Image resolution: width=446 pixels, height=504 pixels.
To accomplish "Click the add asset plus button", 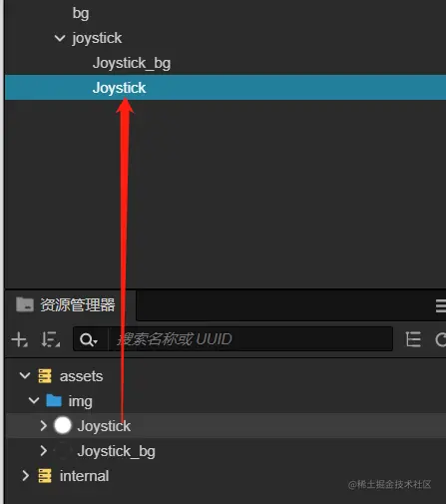I will pyautogui.click(x=19, y=340).
